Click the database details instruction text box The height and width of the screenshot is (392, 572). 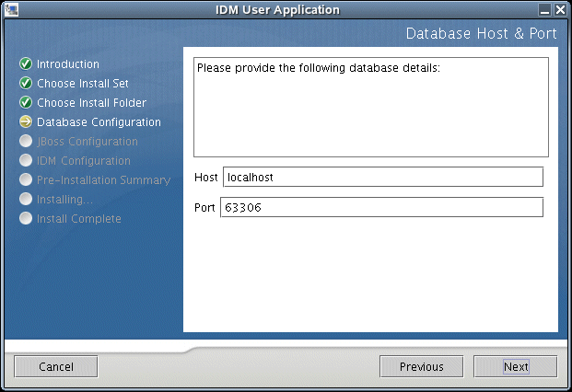click(370, 108)
